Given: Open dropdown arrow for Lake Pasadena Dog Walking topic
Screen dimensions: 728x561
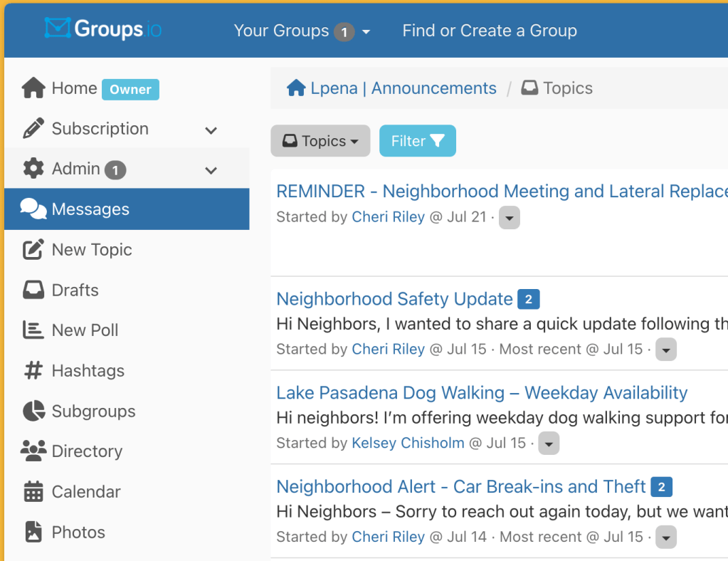Looking at the screenshot, I should click(549, 444).
